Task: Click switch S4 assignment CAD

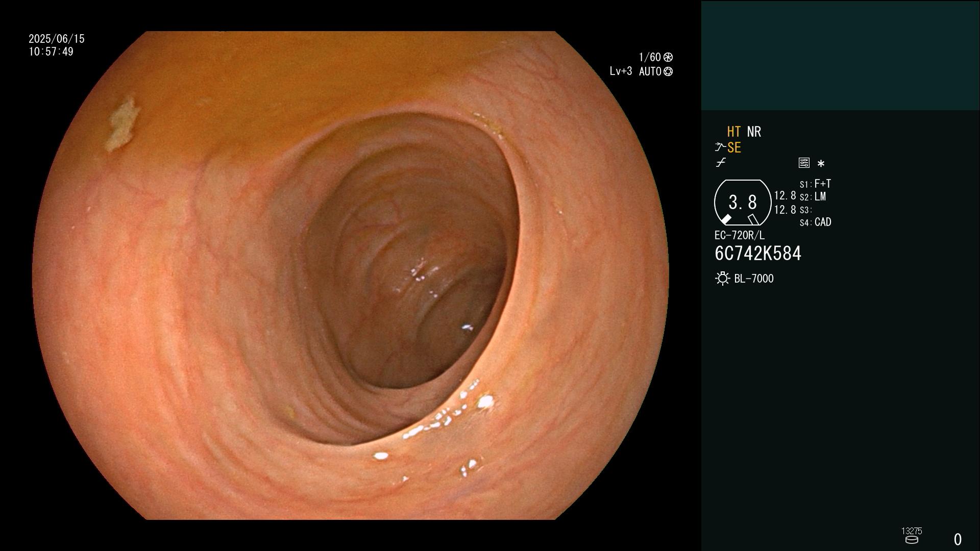Action: click(x=816, y=222)
